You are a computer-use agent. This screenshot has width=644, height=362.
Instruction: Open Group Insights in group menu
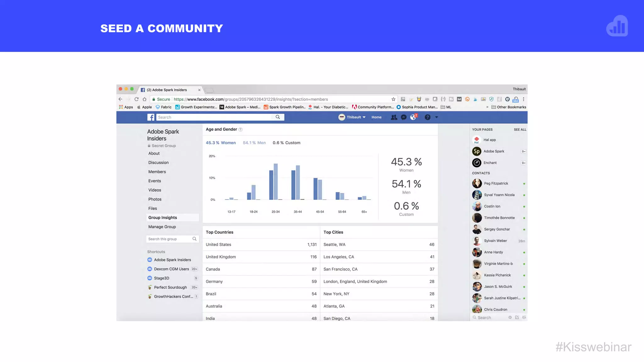pos(172,217)
